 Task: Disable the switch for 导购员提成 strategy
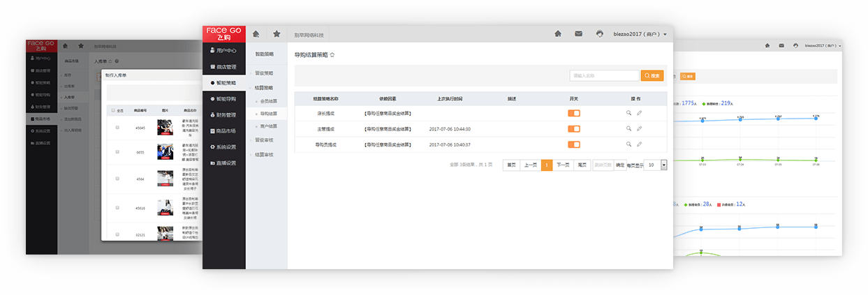[x=574, y=144]
